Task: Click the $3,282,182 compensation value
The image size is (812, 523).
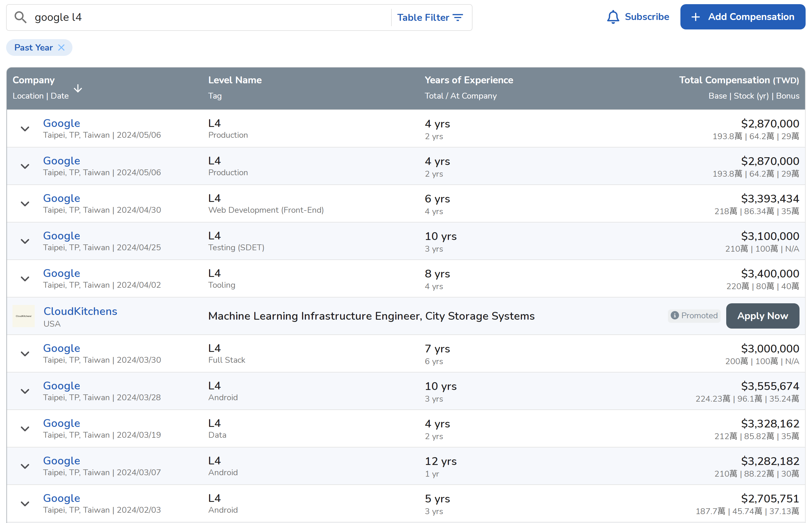Action: [x=770, y=461]
